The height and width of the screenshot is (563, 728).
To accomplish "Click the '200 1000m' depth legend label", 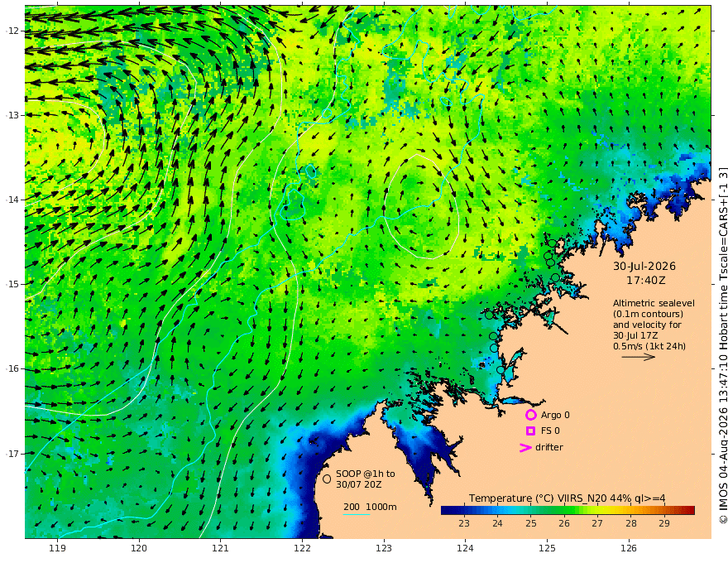I will (x=370, y=507).
